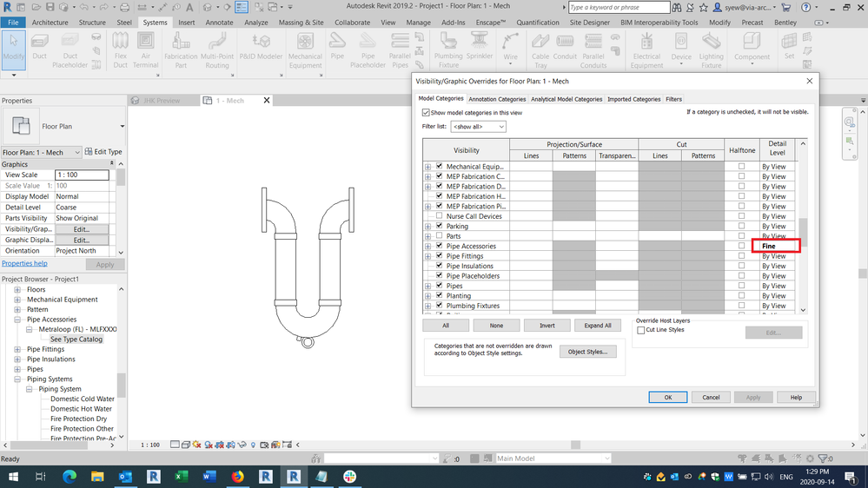Enable Halftone for the Pipes row
The height and width of the screenshot is (488, 868).
741,286
